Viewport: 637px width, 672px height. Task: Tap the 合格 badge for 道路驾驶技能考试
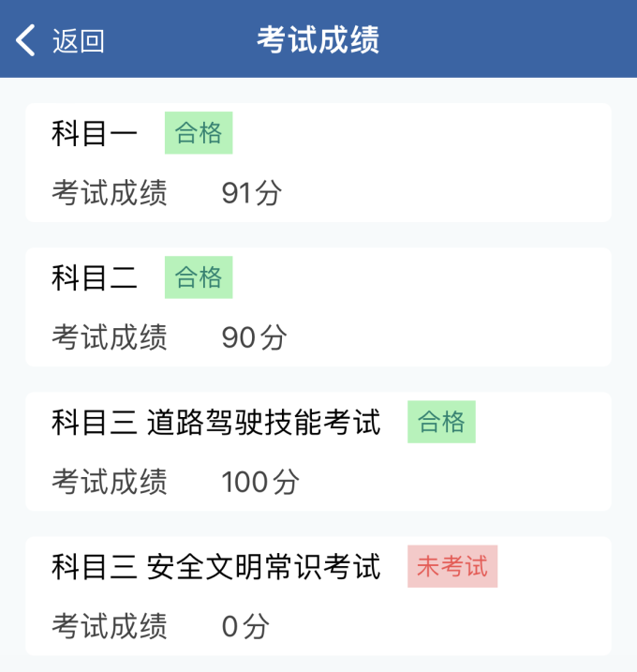tap(441, 423)
